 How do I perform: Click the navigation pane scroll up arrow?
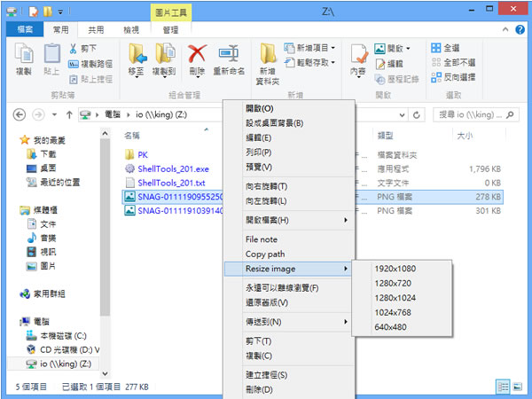click(x=105, y=134)
